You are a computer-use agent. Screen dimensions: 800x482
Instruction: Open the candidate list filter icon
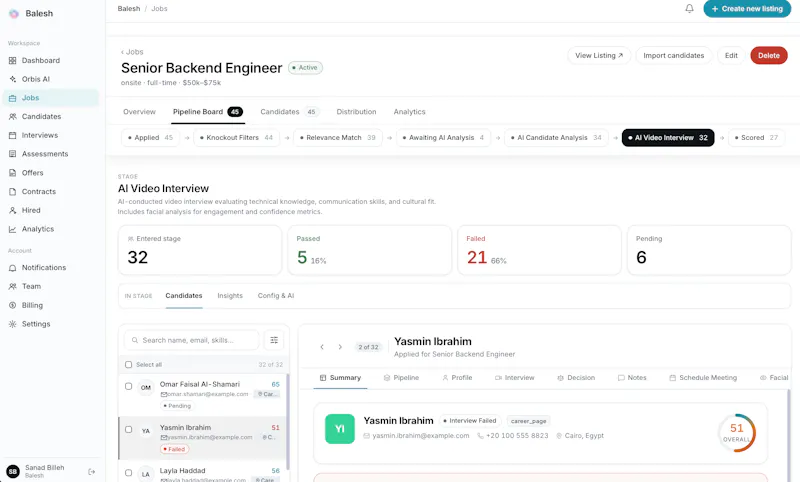[x=274, y=340]
